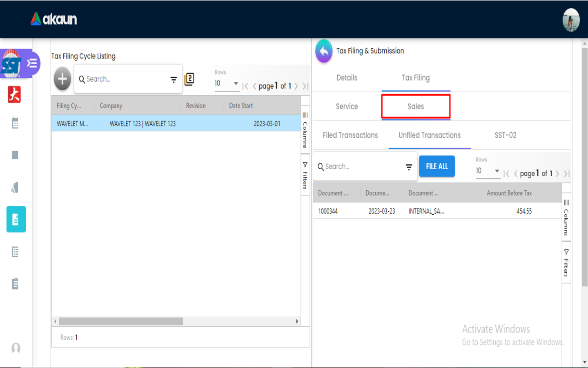
Task: Click the clipboard icon in the sidebar
Action: click(15, 283)
